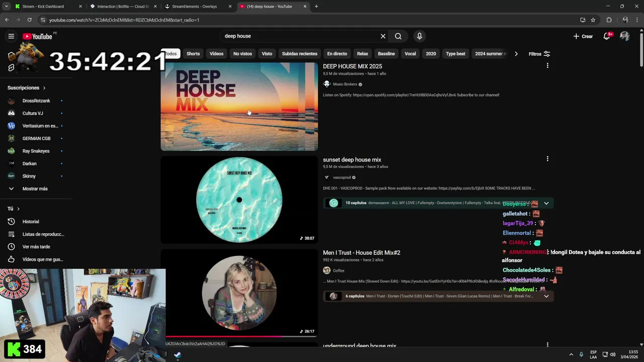Select the Vídeos filter chip
This screenshot has width=644, height=362.
coord(216,54)
